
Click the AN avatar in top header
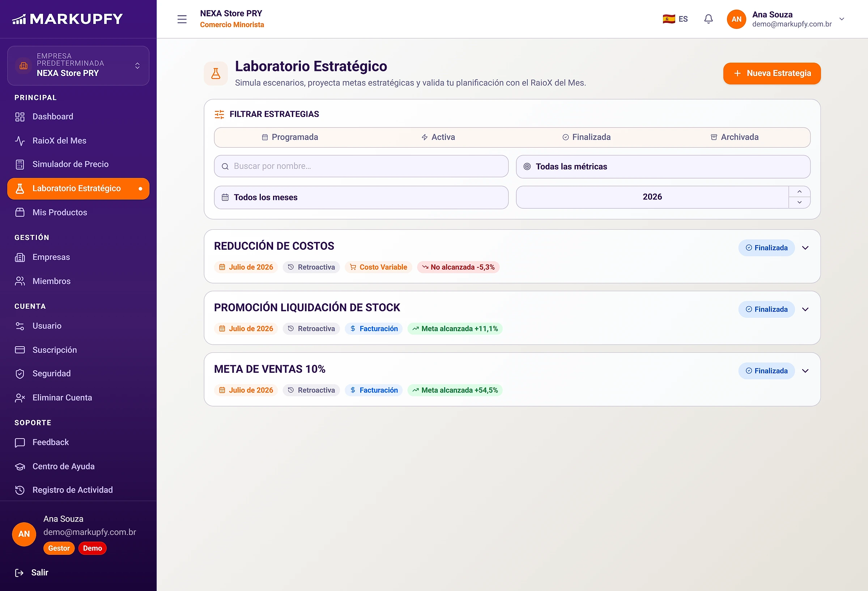point(736,19)
